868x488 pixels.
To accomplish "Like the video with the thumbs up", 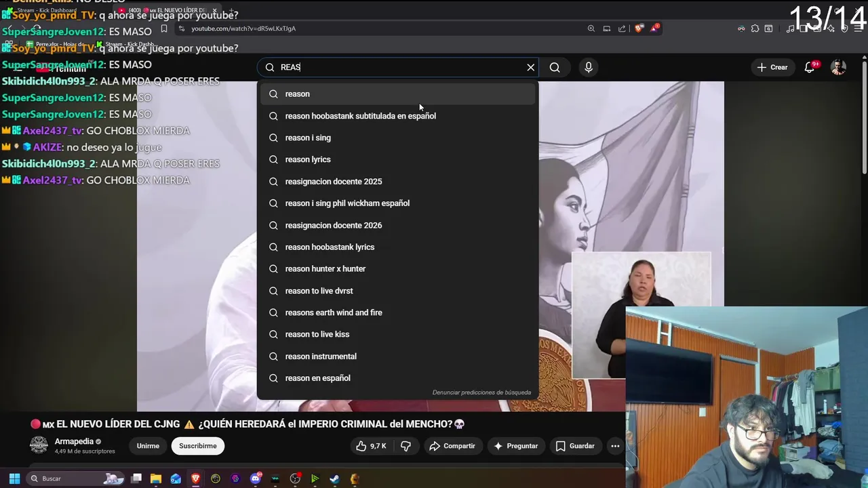I will click(x=371, y=446).
